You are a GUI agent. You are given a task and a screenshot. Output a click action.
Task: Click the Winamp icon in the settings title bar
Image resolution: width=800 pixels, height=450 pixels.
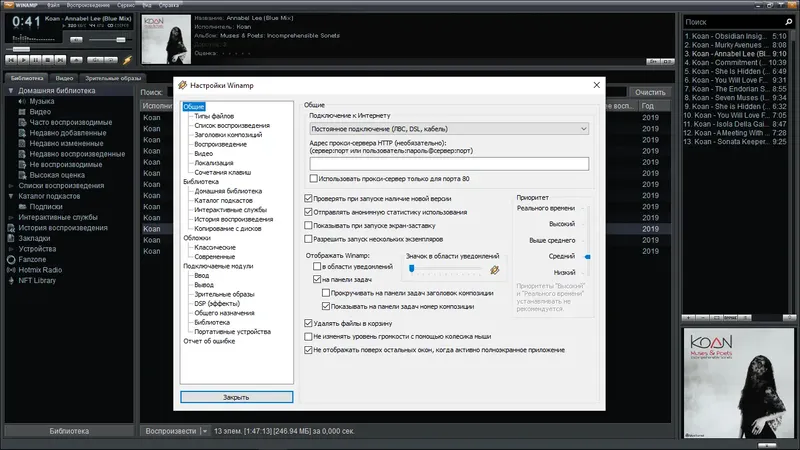183,85
